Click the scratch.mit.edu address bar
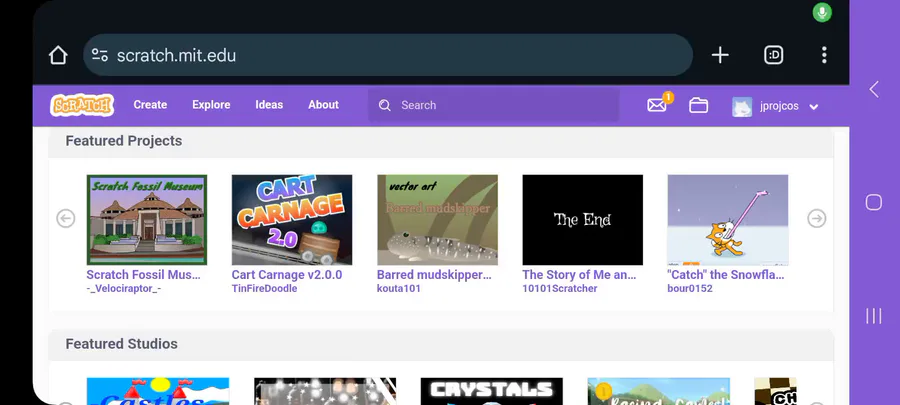 click(x=388, y=55)
